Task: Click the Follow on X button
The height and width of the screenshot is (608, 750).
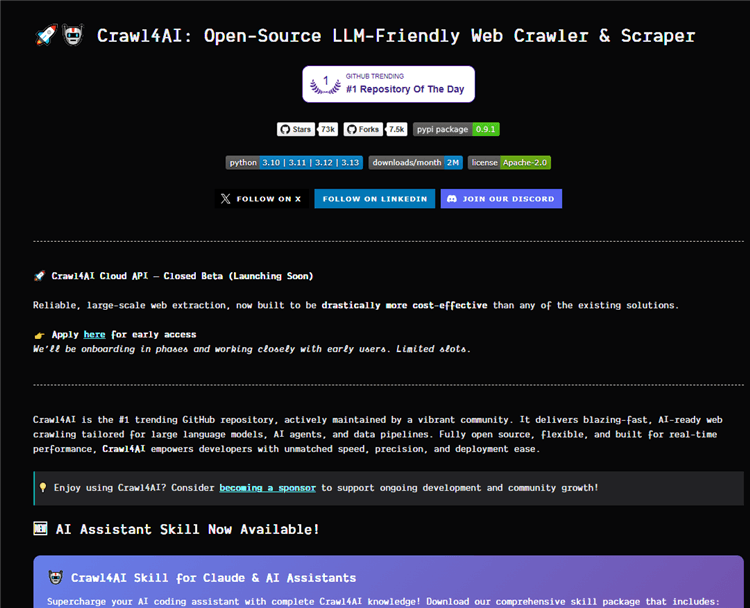Action: pos(261,199)
